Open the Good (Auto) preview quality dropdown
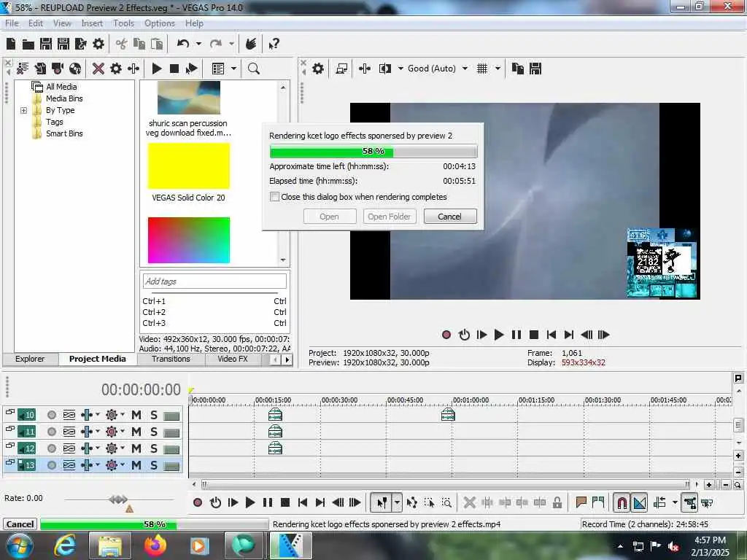Image resolution: width=747 pixels, height=560 pixels. point(465,69)
